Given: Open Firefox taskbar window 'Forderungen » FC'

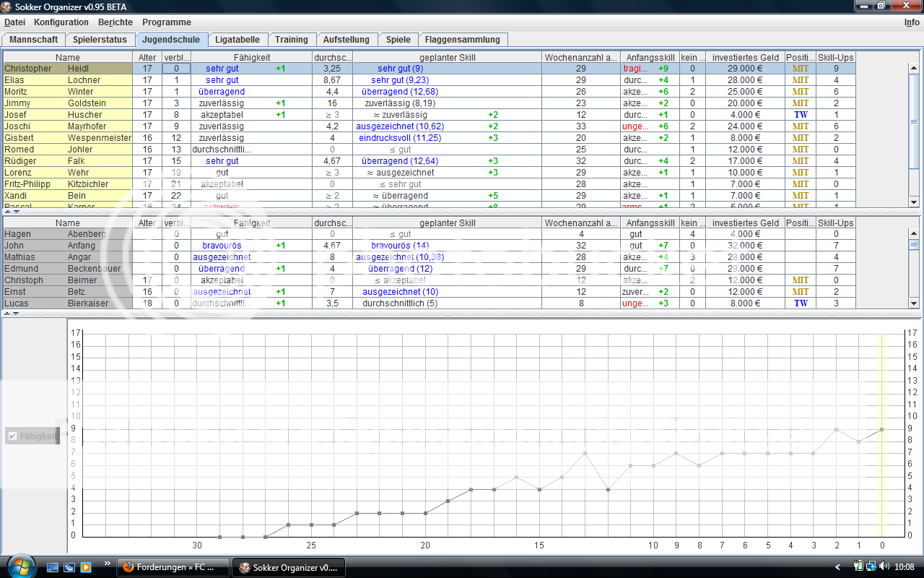Looking at the screenshot, I should pyautogui.click(x=173, y=567).
